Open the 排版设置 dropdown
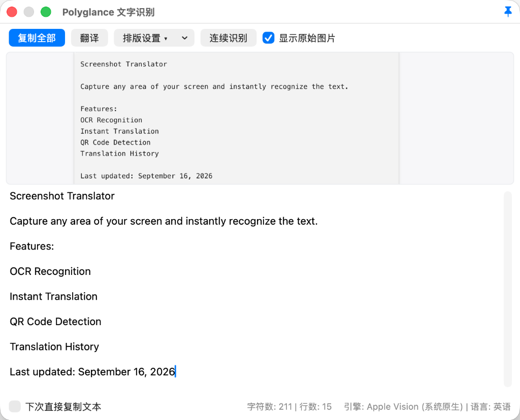 pyautogui.click(x=145, y=38)
